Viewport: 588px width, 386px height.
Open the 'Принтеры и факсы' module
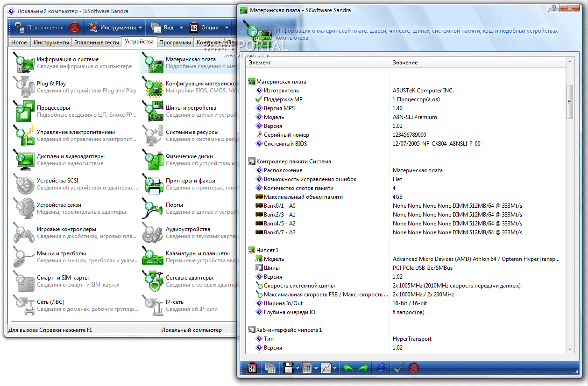(x=189, y=184)
